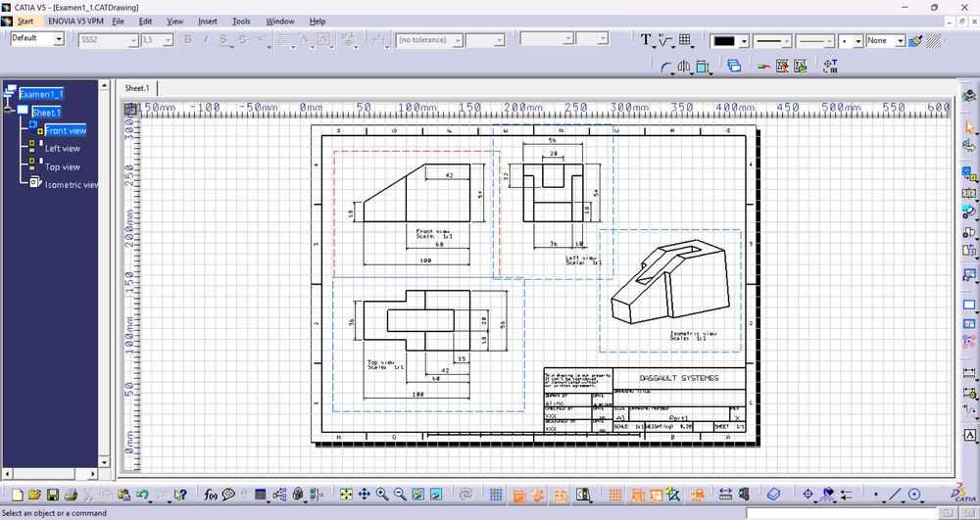This screenshot has width=980, height=520.
Task: Select Left view in the tree
Action: pyautogui.click(x=63, y=148)
